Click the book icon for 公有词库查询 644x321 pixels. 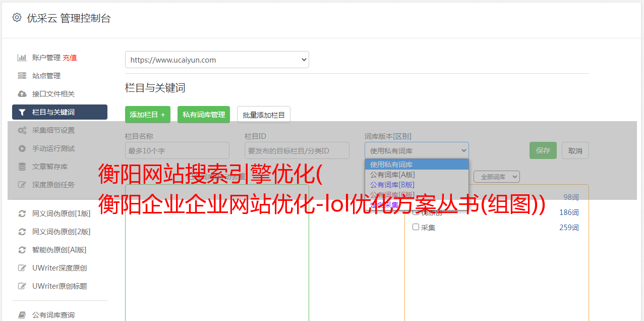pyautogui.click(x=22, y=315)
